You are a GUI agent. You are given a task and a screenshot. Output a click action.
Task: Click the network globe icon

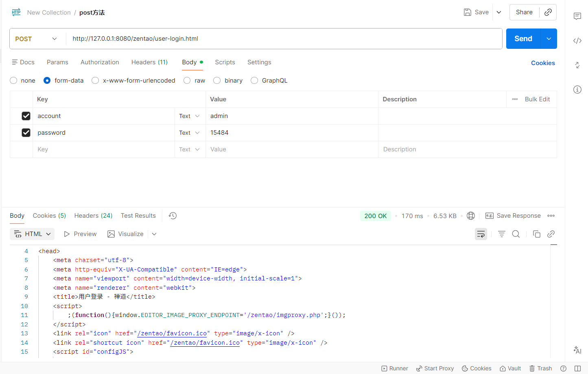[x=471, y=216]
